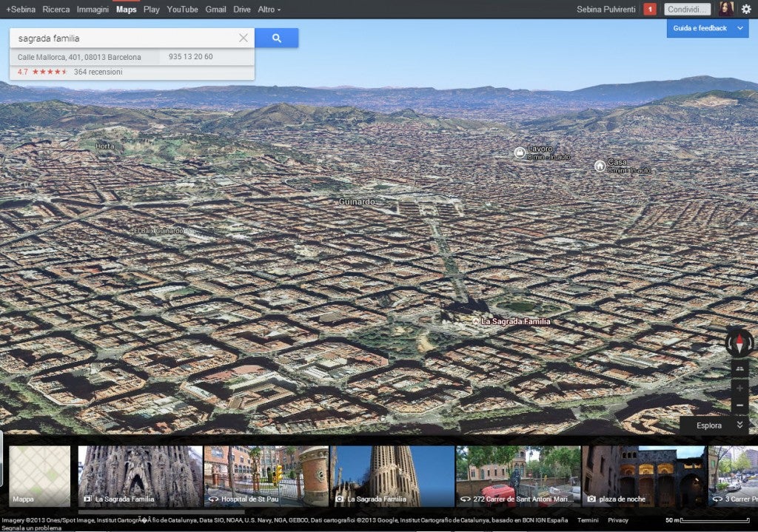The image size is (758, 532).
Task: Click the Sebina Pulvirenti account name
Action: tap(606, 9)
